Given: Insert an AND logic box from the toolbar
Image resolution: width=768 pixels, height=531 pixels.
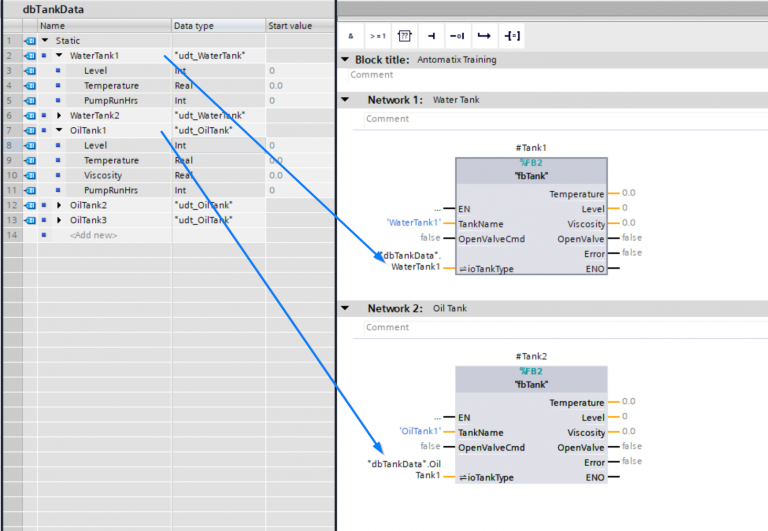Looking at the screenshot, I should coord(351,36).
